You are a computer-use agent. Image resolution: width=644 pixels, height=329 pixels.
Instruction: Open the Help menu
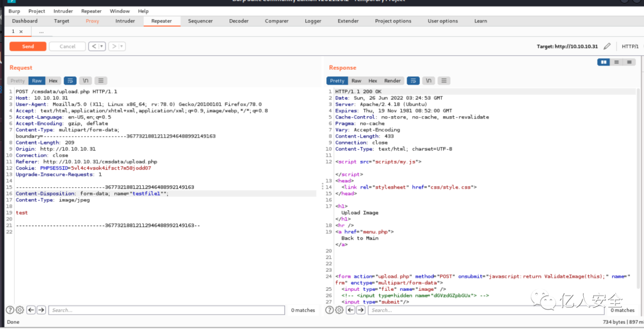(143, 11)
